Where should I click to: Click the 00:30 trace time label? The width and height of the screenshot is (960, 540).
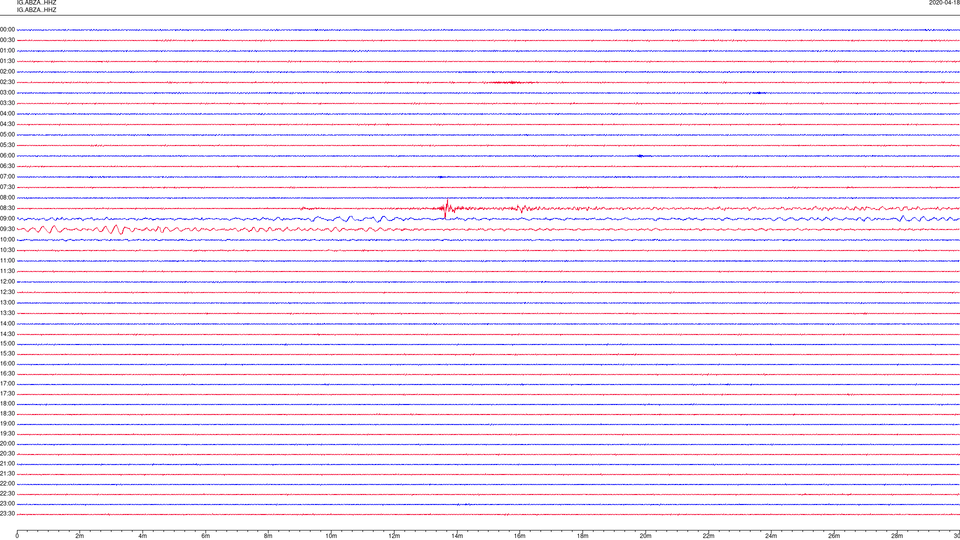tap(7, 40)
